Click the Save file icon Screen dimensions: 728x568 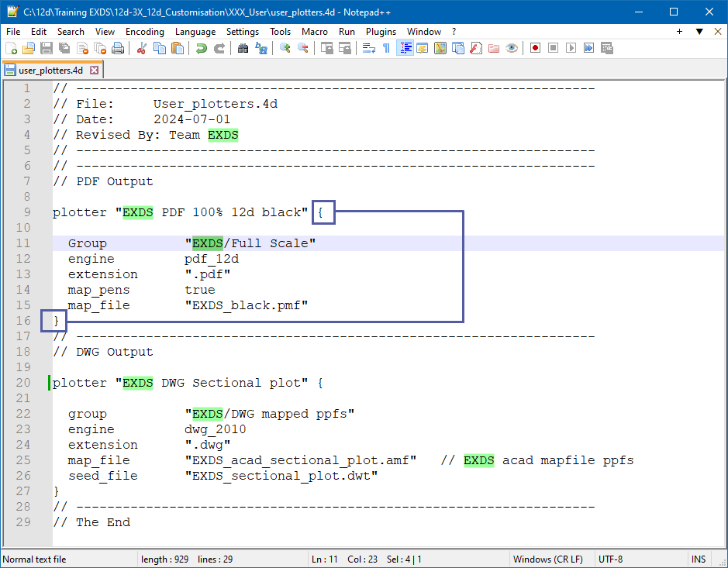pos(46,48)
